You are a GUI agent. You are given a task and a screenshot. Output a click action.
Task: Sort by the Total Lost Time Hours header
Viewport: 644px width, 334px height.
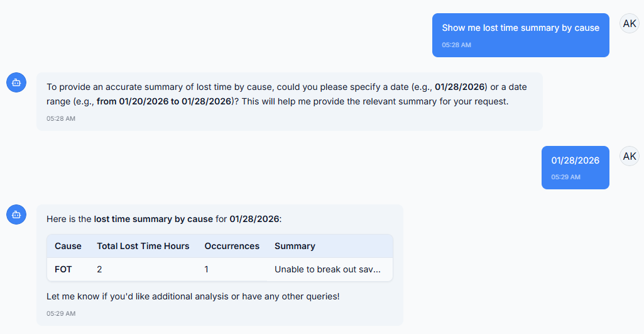pyautogui.click(x=143, y=246)
